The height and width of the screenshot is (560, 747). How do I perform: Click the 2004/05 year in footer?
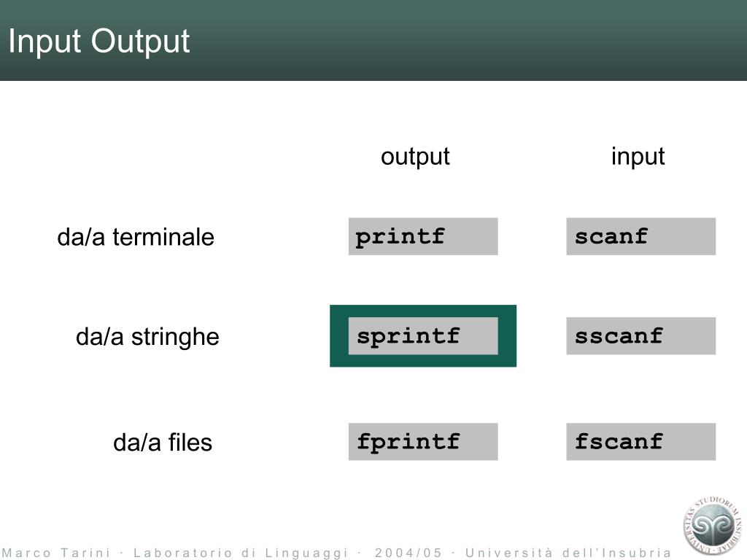tap(409, 553)
